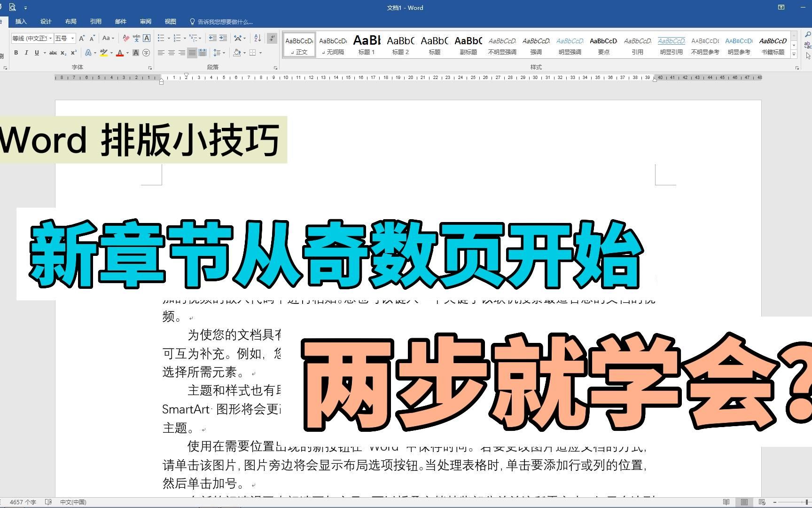Apply red font color
The width and height of the screenshot is (812, 508).
120,53
